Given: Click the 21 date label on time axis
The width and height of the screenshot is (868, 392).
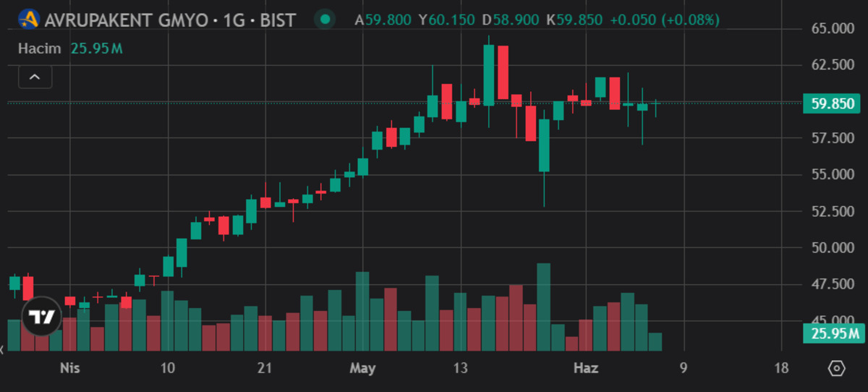Looking at the screenshot, I should 265,368.
